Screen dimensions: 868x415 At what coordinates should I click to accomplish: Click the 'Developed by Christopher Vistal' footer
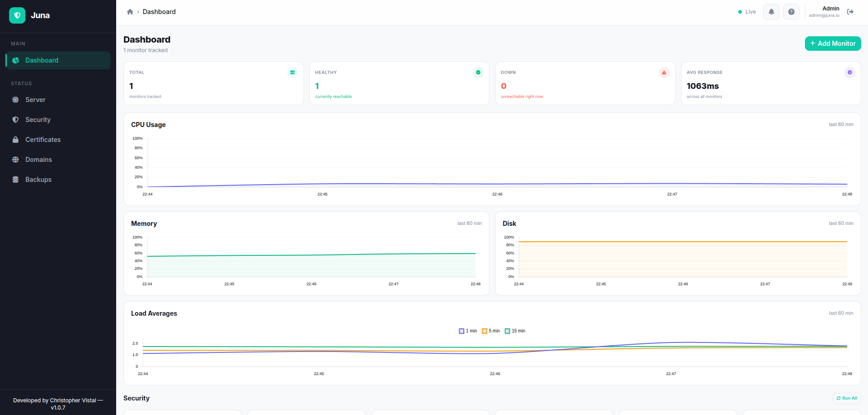point(58,404)
